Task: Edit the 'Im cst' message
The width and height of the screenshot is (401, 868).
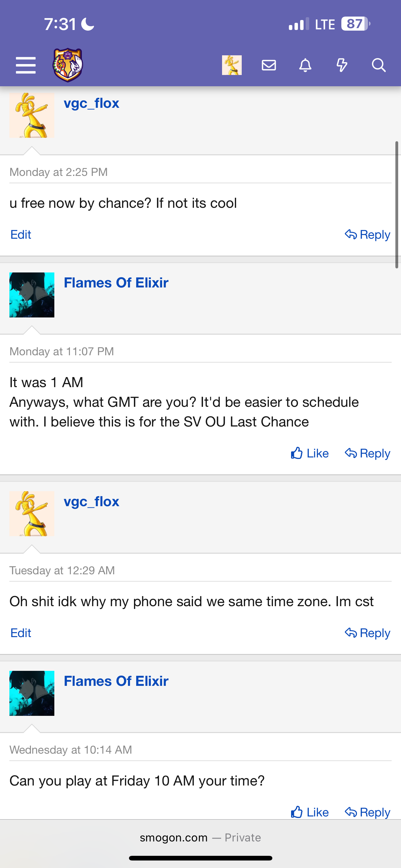Action: [x=21, y=633]
